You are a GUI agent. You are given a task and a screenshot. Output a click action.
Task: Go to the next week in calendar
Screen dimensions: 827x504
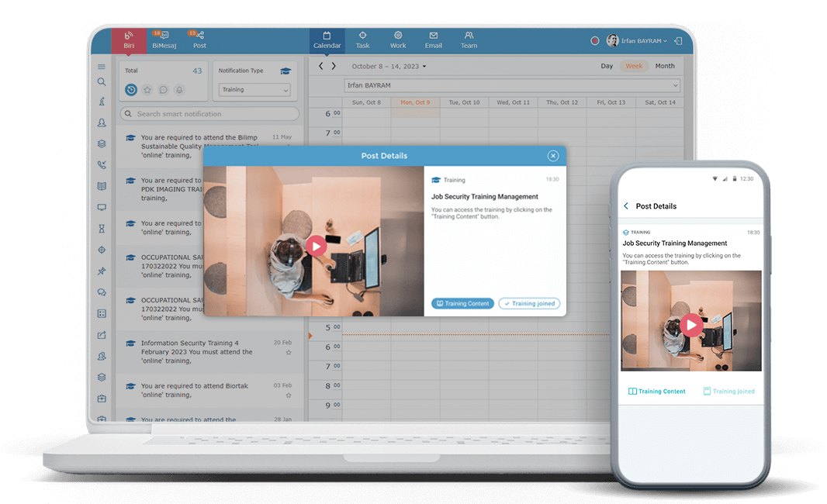pos(334,67)
